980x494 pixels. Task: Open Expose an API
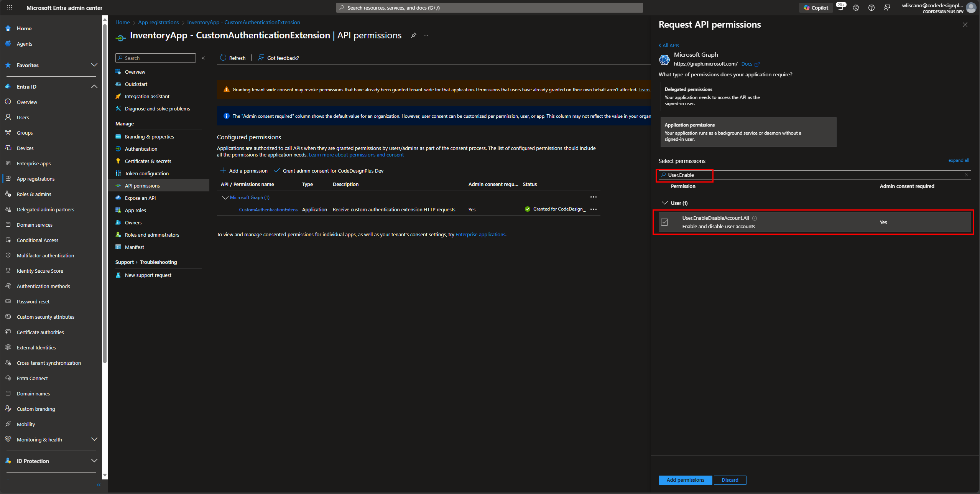[x=140, y=198]
